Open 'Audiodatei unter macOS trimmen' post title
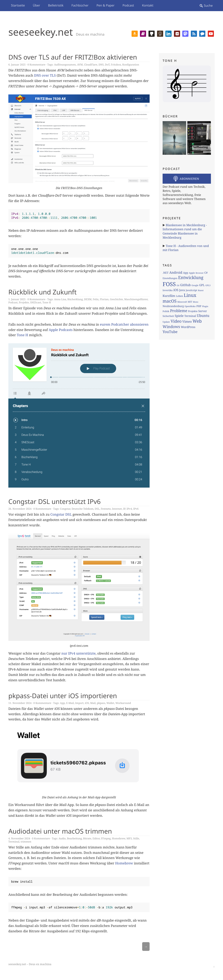This screenshot has width=223, height=980. (x=60, y=831)
